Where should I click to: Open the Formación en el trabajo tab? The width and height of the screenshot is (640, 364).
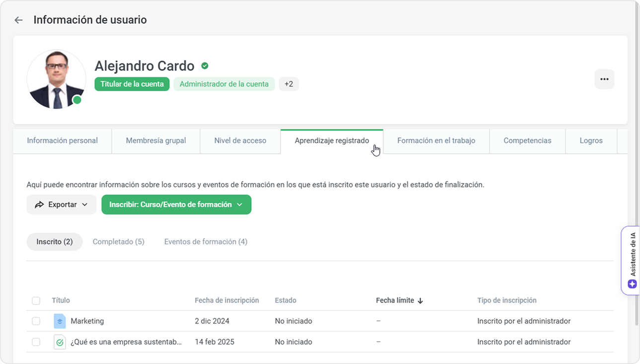(436, 141)
